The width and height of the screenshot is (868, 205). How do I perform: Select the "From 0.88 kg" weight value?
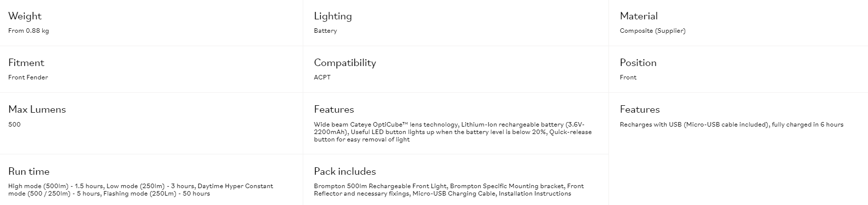click(28, 31)
